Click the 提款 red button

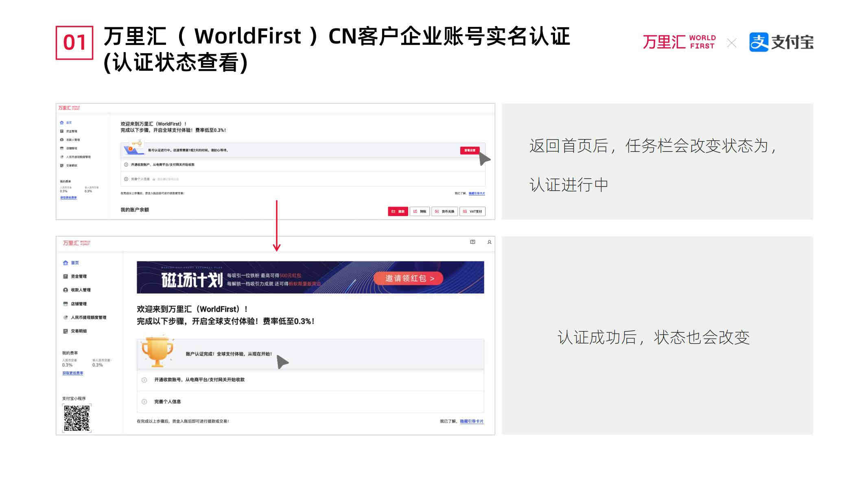(398, 211)
